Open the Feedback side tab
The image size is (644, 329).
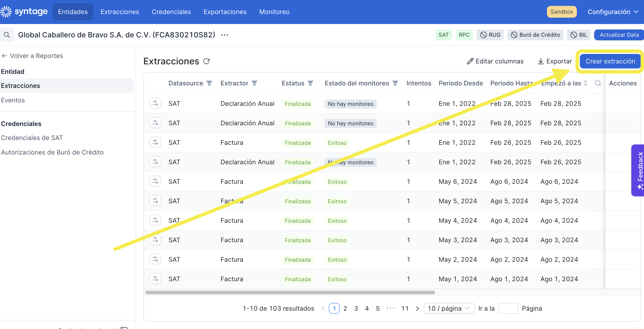coord(638,170)
